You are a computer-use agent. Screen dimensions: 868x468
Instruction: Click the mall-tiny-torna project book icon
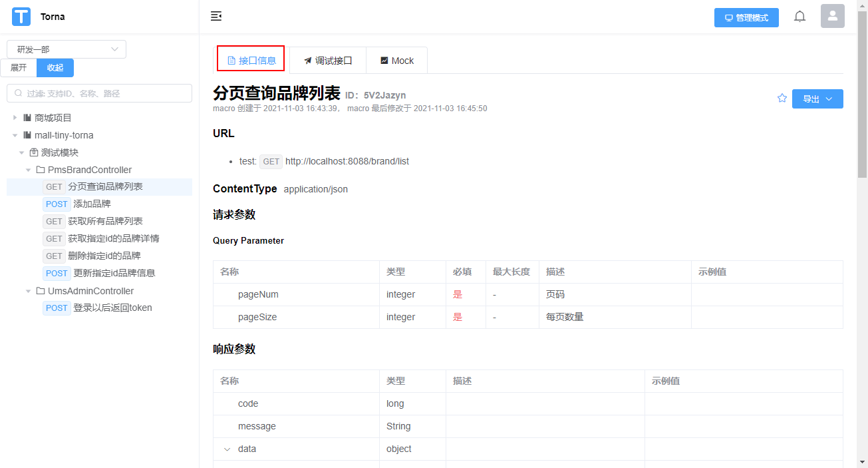[27, 135]
